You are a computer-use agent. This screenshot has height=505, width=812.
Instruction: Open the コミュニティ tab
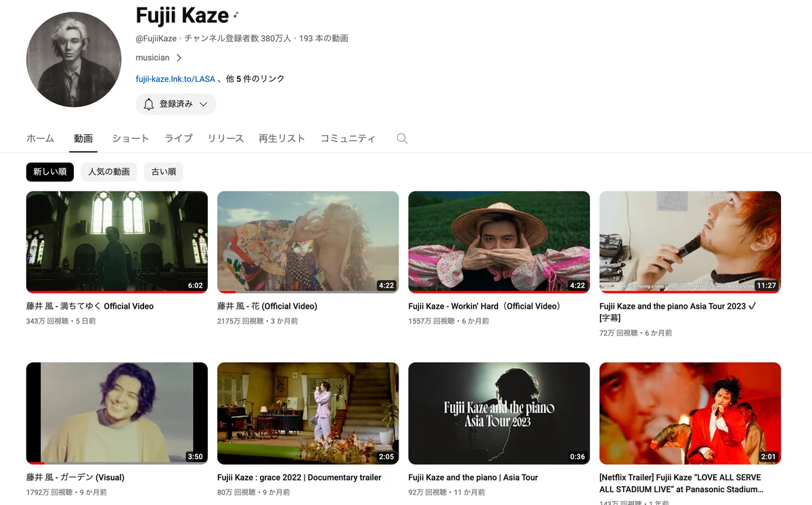348,138
